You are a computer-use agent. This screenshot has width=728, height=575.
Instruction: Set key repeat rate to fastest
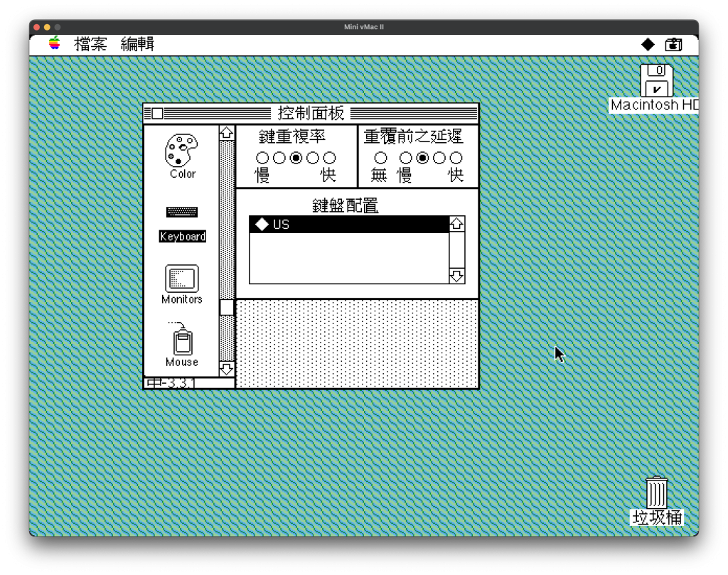[329, 158]
